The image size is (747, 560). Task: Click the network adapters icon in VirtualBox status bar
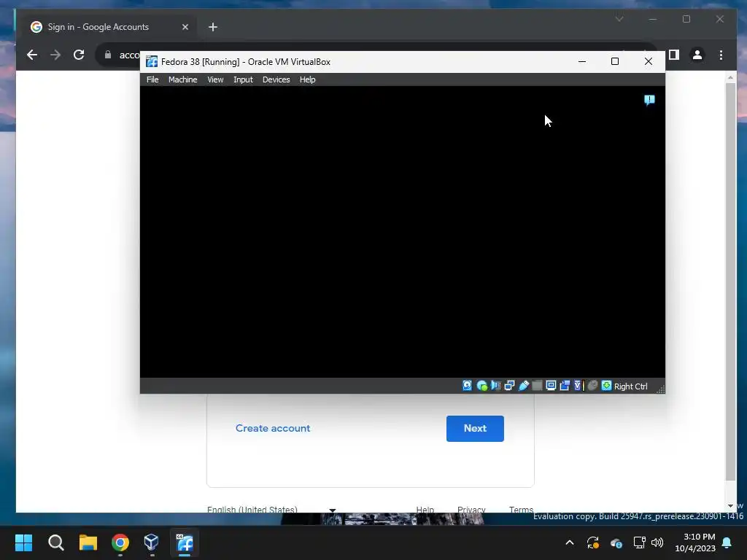click(x=509, y=386)
